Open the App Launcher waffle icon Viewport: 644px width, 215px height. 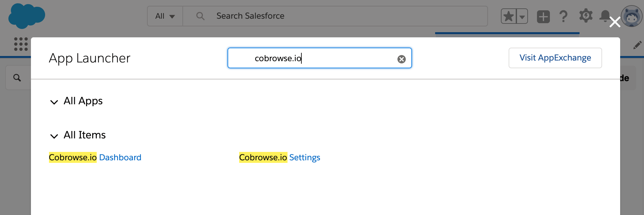[21, 44]
